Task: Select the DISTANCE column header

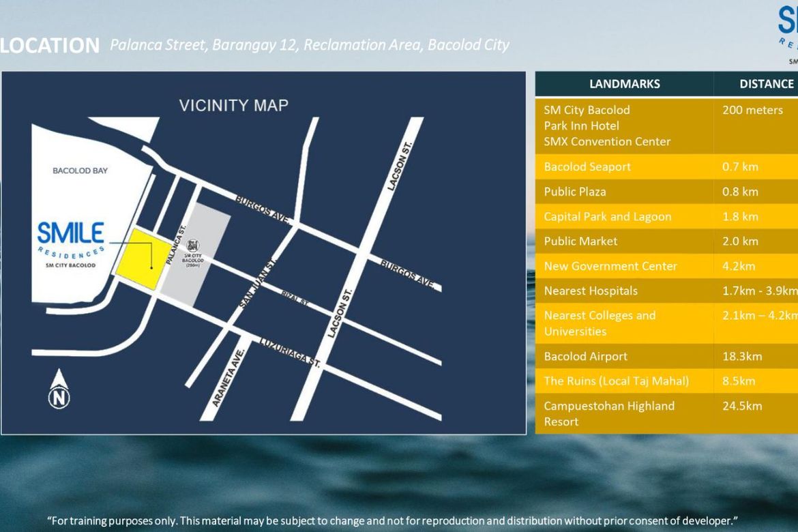Action: [756, 84]
